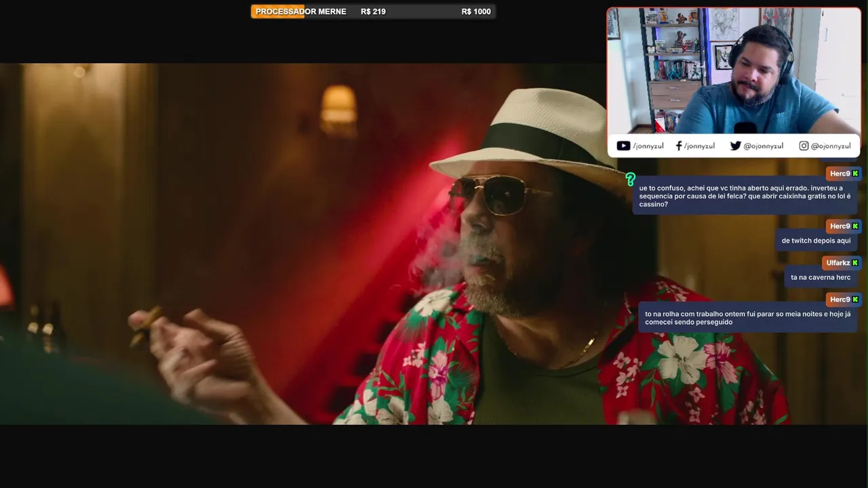The width and height of the screenshot is (868, 488).
Task: Click the Facebook icon in the social bar
Action: point(679,146)
